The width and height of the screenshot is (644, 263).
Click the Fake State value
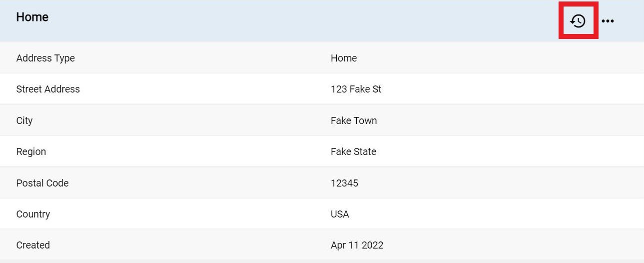tap(353, 151)
